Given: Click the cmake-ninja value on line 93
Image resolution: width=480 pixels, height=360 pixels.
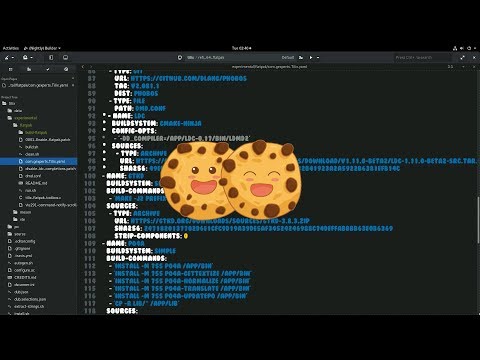Looking at the screenshot, I should [x=181, y=124].
